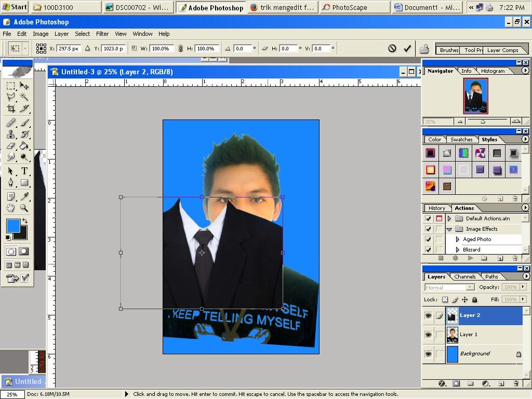Toggle lock transparent pixels
The width and height of the screenshot is (532, 399).
point(445,300)
